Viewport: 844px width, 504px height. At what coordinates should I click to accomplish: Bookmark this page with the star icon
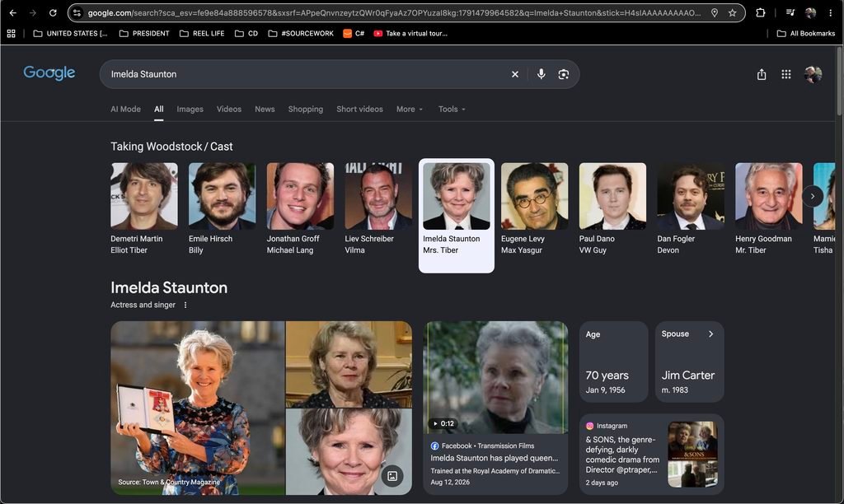click(732, 13)
